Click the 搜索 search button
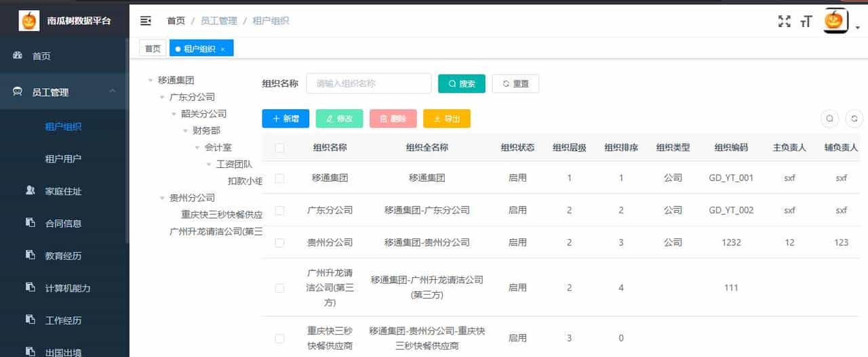Screen dimensions: 868x357 462,84
